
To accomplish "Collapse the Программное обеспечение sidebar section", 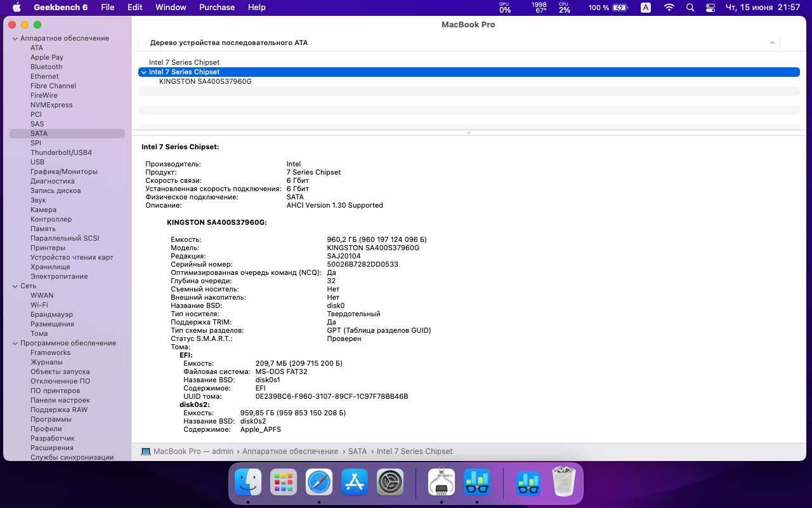I will (x=15, y=344).
